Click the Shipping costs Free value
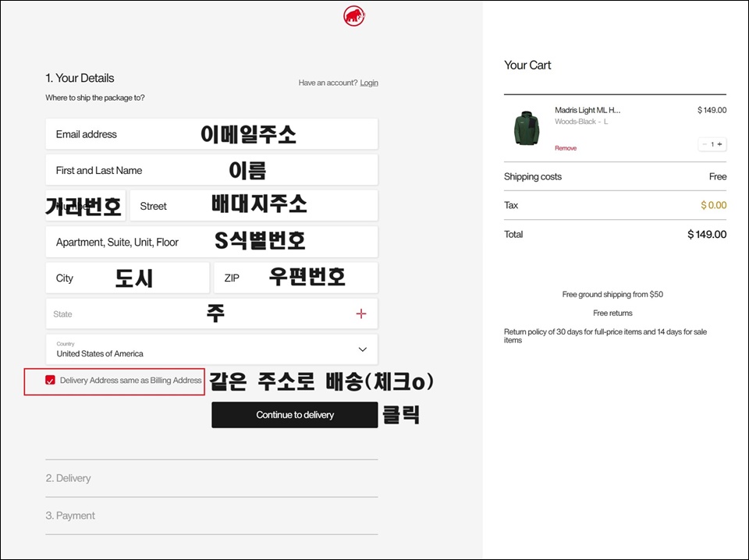The width and height of the screenshot is (749, 560). click(x=718, y=176)
